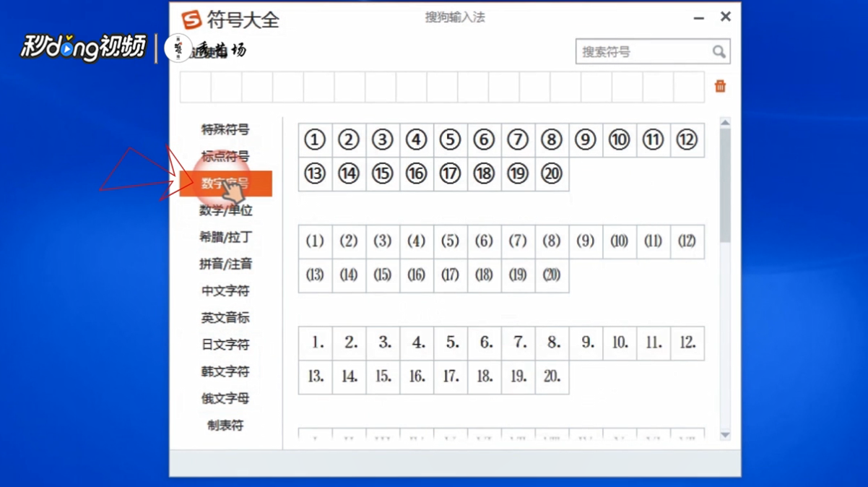Insert the dotted number 10. symbol
The image size is (868, 487).
click(x=620, y=343)
